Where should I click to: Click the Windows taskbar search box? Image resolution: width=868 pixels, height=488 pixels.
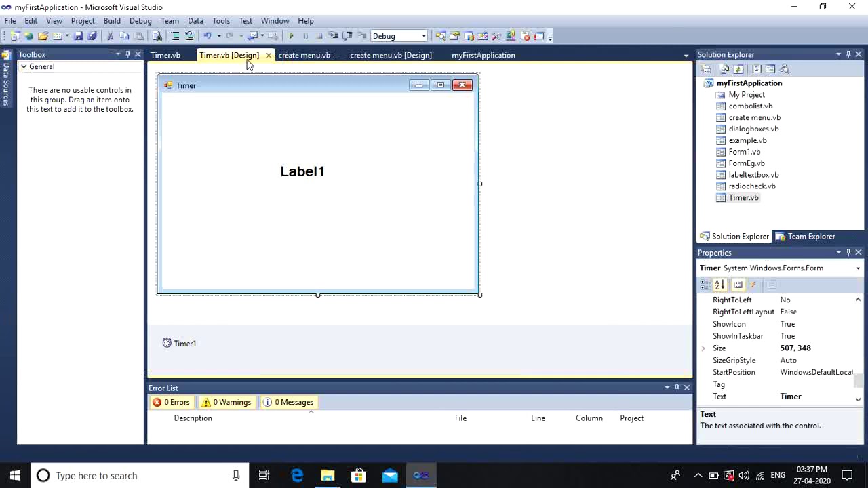tap(140, 475)
